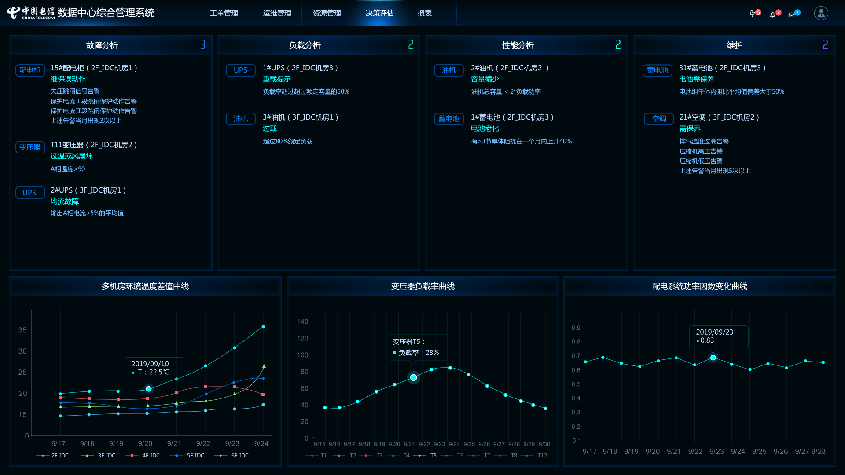This screenshot has height=475, width=845.
Task: Open the user avatar icon in header
Action: (821, 13)
